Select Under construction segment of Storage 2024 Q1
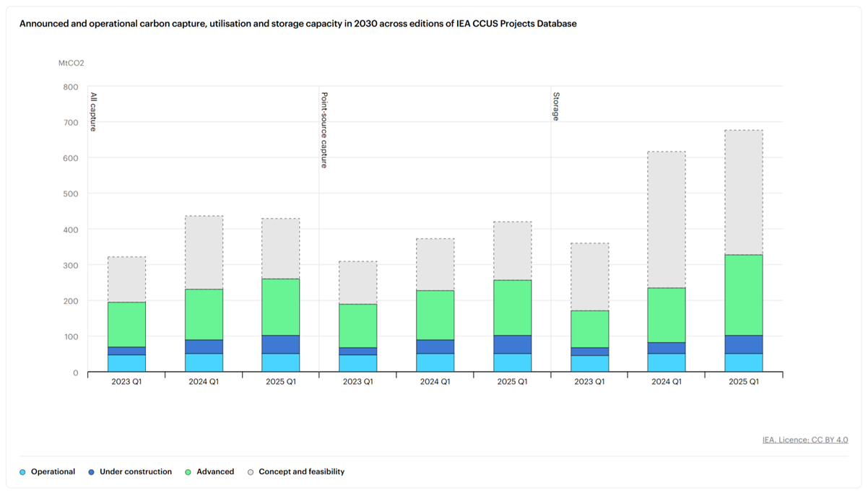The width and height of the screenshot is (868, 493). pos(667,348)
